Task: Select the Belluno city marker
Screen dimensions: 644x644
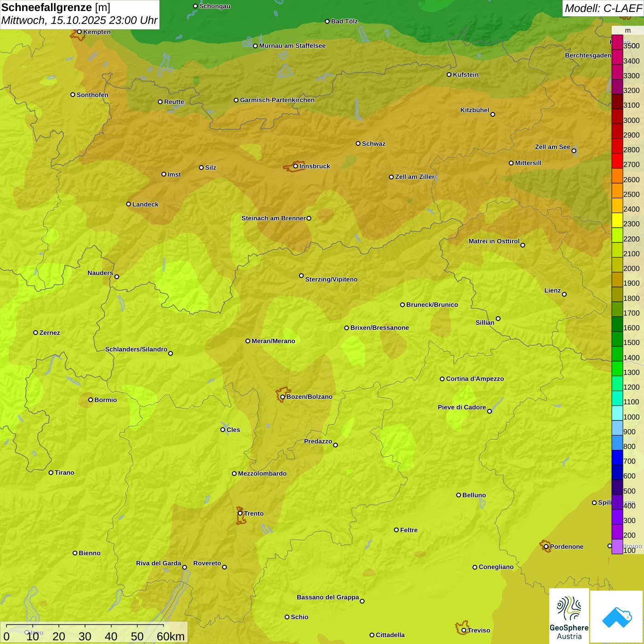Action: pos(459,495)
